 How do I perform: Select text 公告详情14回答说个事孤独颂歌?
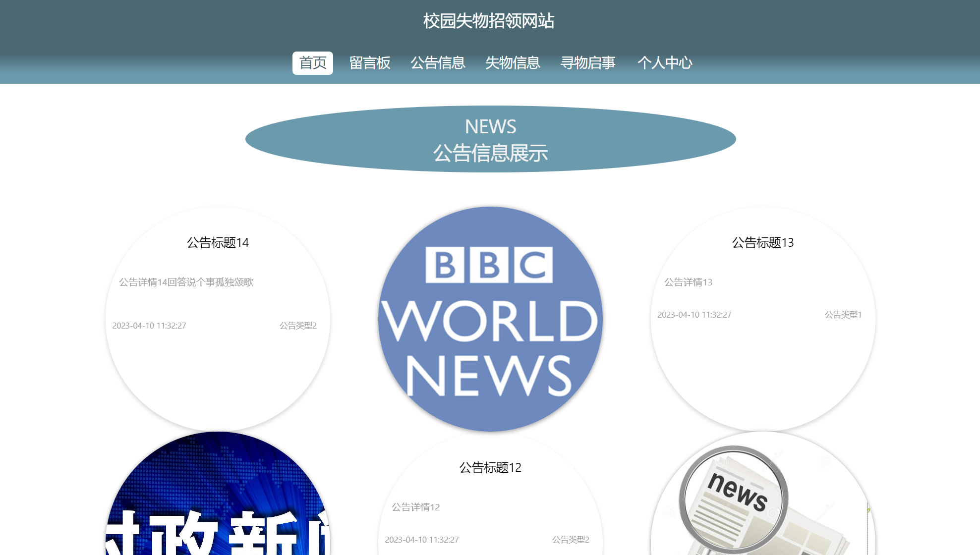click(186, 282)
